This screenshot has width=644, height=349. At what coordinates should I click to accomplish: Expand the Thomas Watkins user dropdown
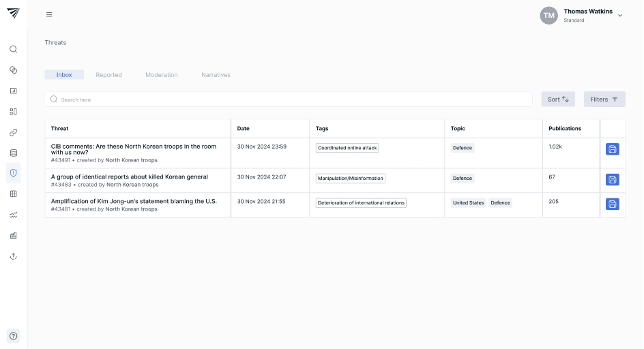point(619,16)
